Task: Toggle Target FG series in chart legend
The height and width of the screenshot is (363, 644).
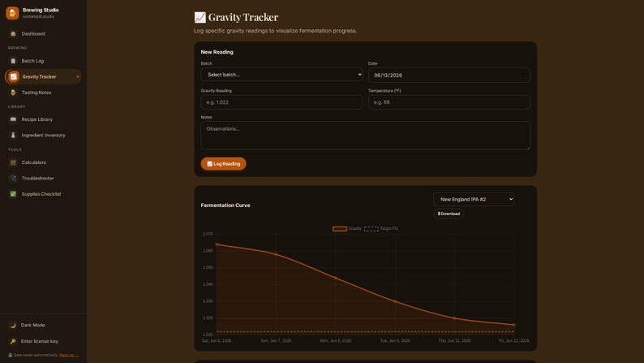Action: point(380,228)
